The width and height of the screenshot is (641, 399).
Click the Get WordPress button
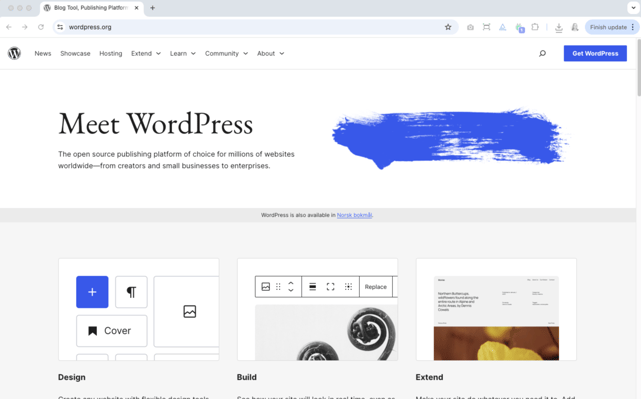click(595, 54)
